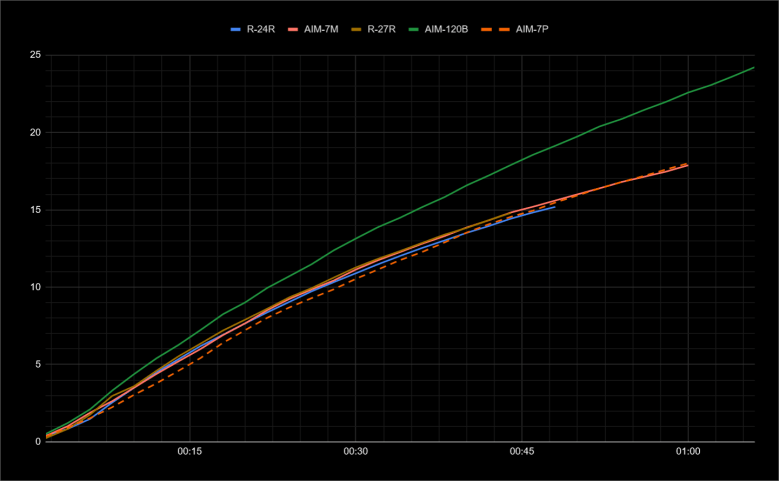Viewport: 779px width, 481px height.
Task: Select the 15 y-axis tick label
Action: 34,210
